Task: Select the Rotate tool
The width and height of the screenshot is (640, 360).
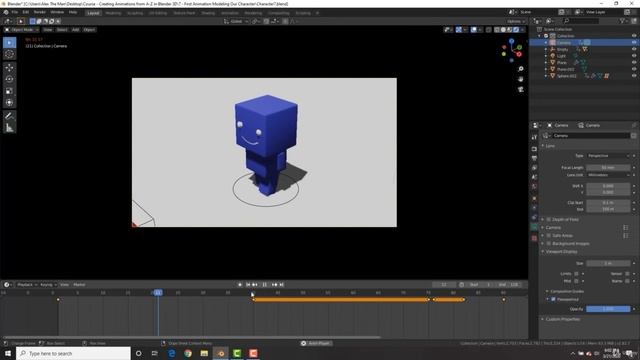Action: coord(9,79)
